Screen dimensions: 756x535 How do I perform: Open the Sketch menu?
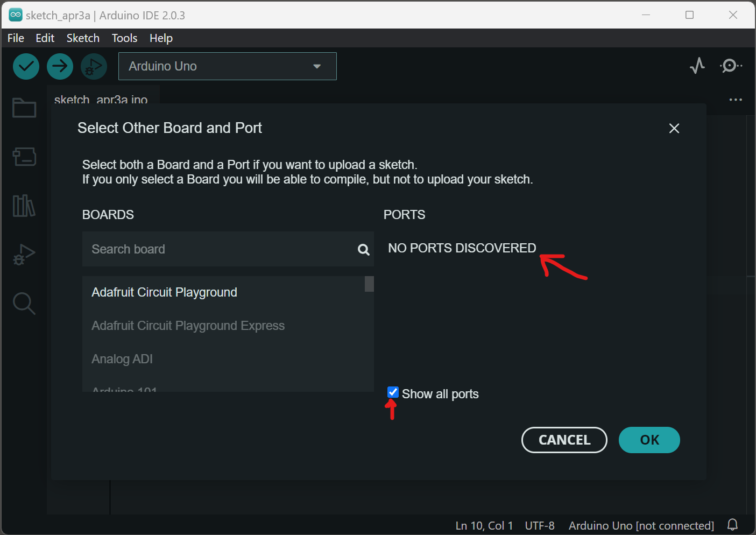tap(83, 38)
